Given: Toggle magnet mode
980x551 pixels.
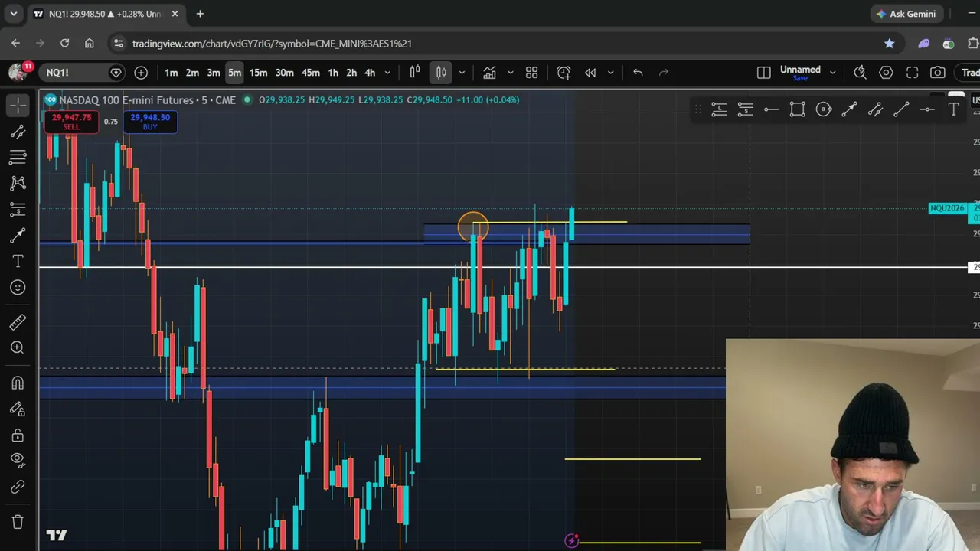Looking at the screenshot, I should pyautogui.click(x=18, y=383).
